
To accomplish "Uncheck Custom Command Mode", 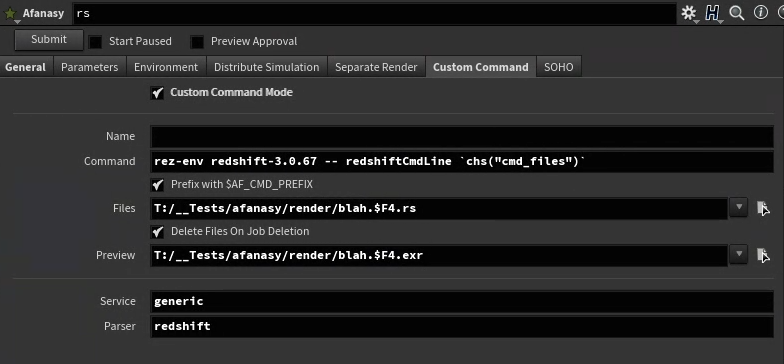I will coord(158,92).
